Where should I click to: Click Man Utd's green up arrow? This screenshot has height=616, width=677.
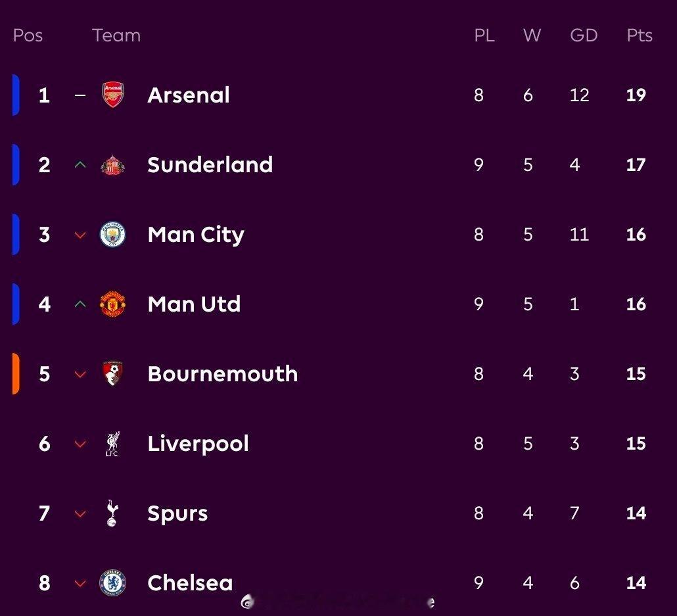click(x=80, y=304)
